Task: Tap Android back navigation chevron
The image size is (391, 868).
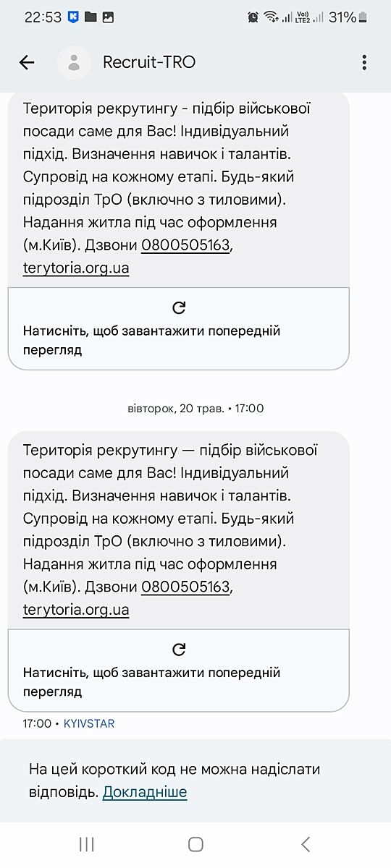Action: pyautogui.click(x=306, y=844)
